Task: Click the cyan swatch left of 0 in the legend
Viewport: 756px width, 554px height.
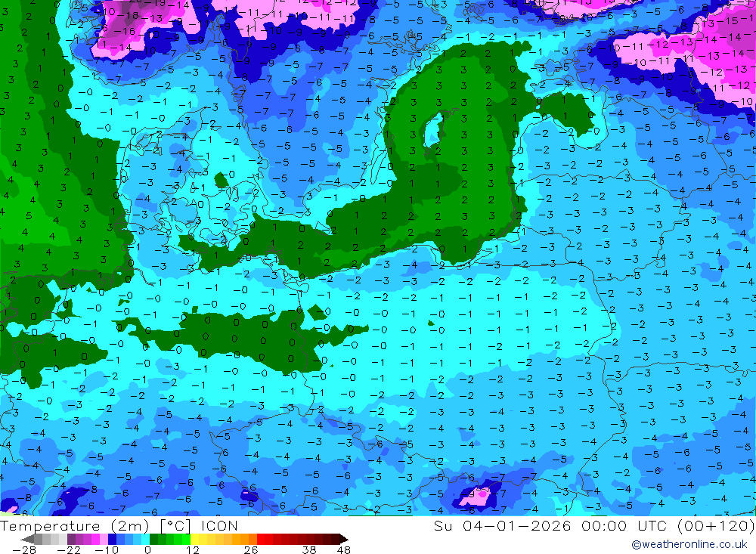Action: pyautogui.click(x=146, y=539)
